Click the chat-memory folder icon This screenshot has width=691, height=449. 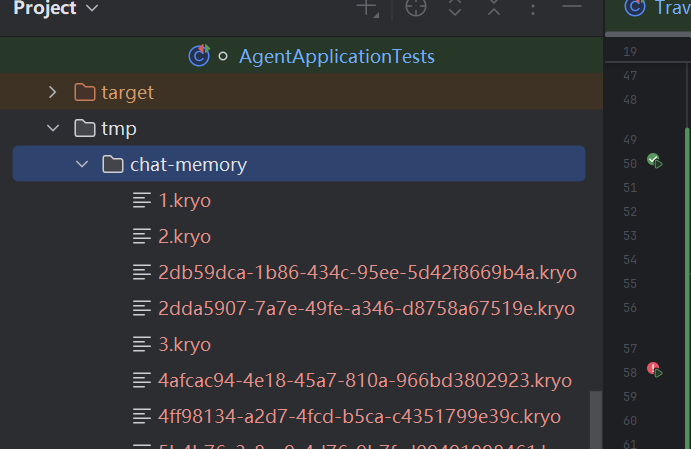tap(113, 164)
